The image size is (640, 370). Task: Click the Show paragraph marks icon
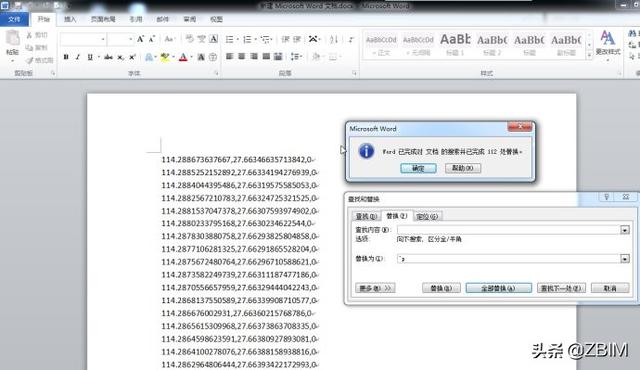[351, 39]
